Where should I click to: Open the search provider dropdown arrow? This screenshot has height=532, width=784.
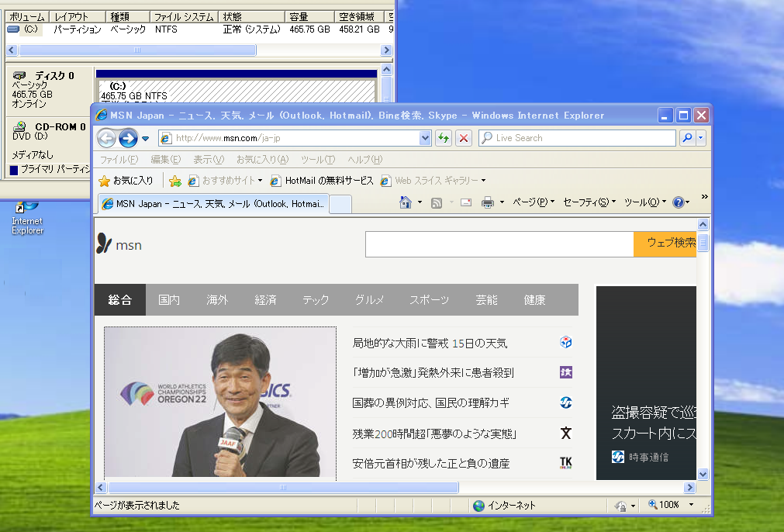coord(700,138)
